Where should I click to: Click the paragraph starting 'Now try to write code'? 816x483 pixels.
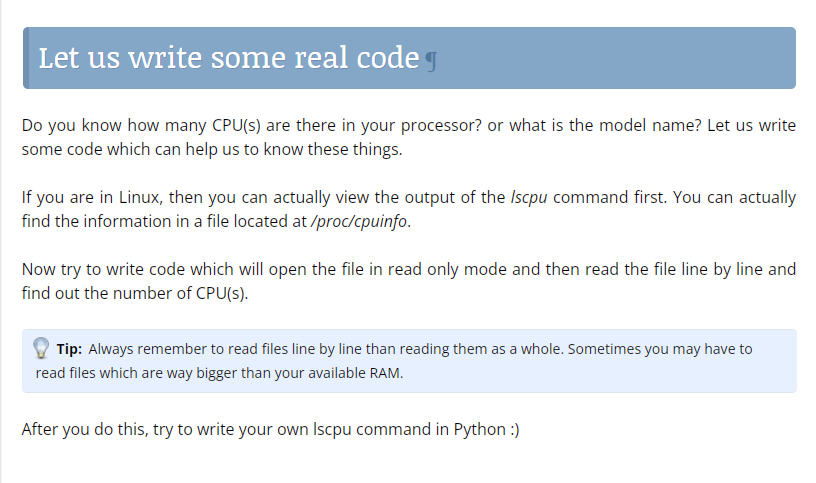(x=408, y=281)
